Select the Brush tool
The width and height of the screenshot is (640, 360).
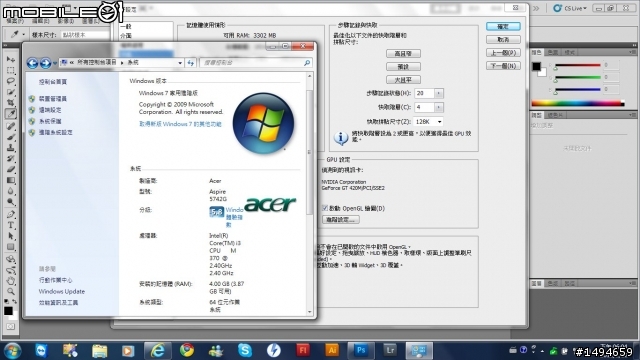pos(11,137)
